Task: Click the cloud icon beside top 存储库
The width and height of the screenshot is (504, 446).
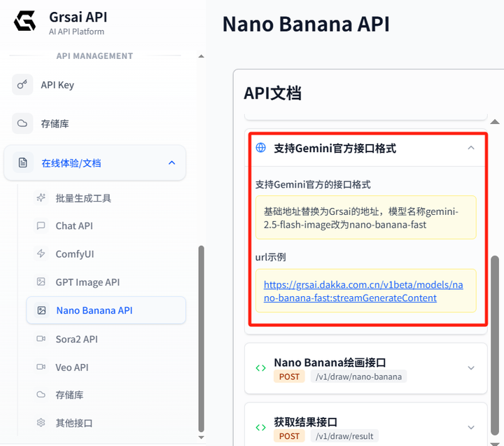Action: pyautogui.click(x=22, y=123)
